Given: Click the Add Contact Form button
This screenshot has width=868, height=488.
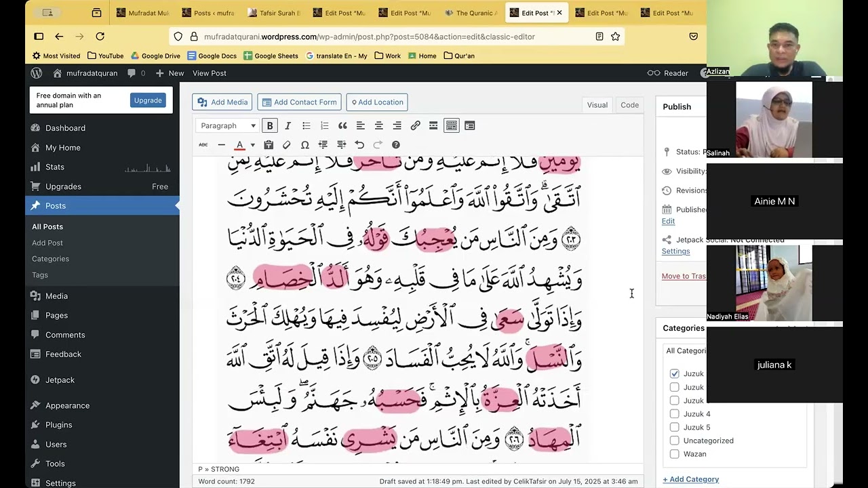Looking at the screenshot, I should [299, 102].
